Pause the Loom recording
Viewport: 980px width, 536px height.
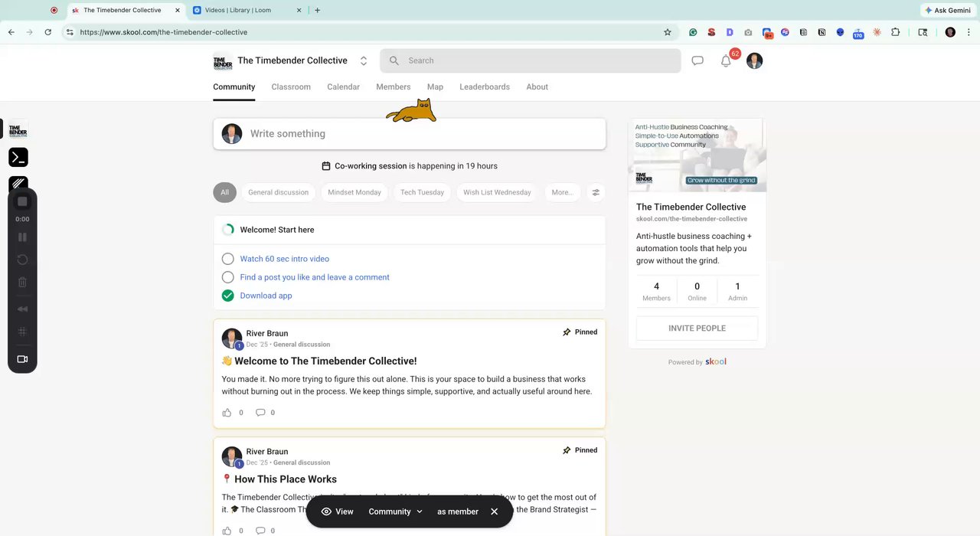pos(22,238)
